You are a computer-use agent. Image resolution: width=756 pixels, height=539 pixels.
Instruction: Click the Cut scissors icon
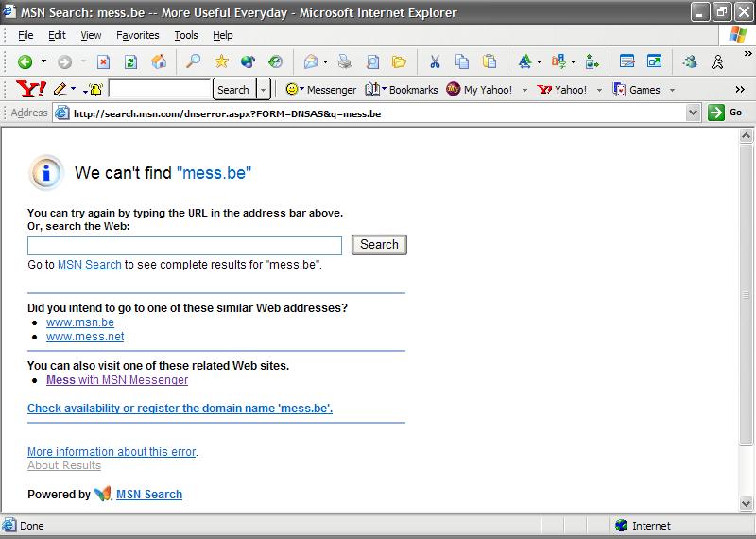(435, 62)
